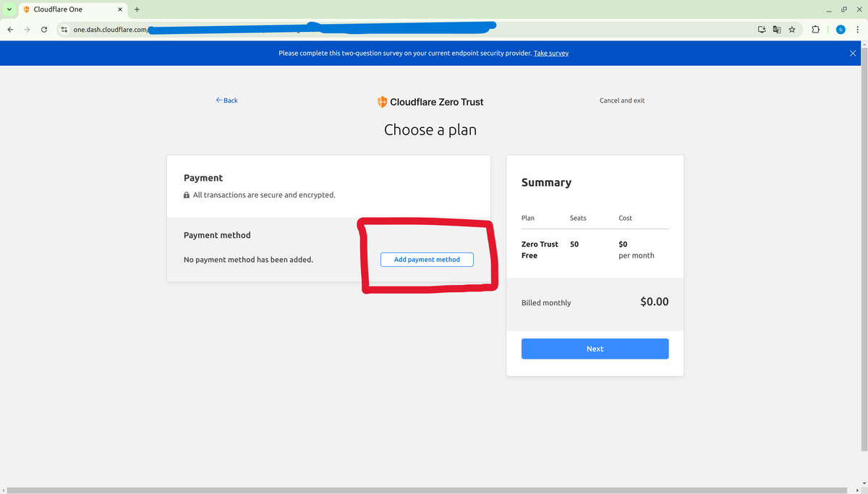This screenshot has height=494, width=868.
Task: Click the lock icon beside secure transactions
Action: (x=187, y=195)
